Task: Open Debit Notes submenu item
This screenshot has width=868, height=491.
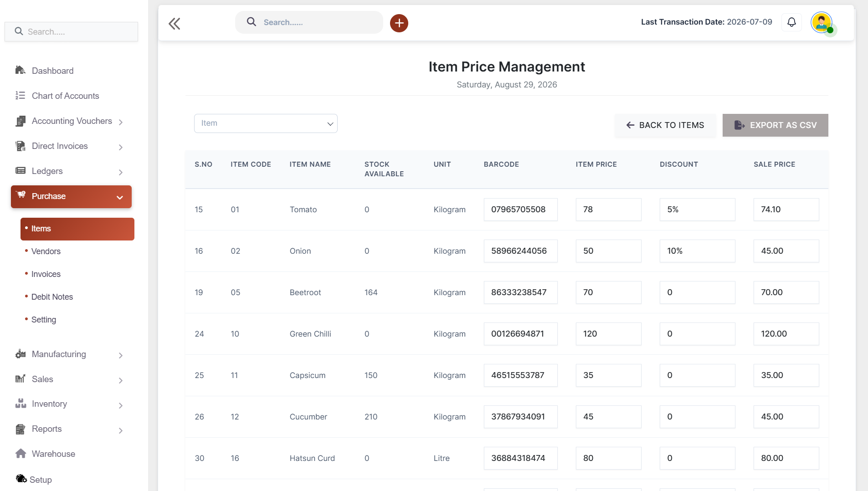Action: pyautogui.click(x=52, y=297)
